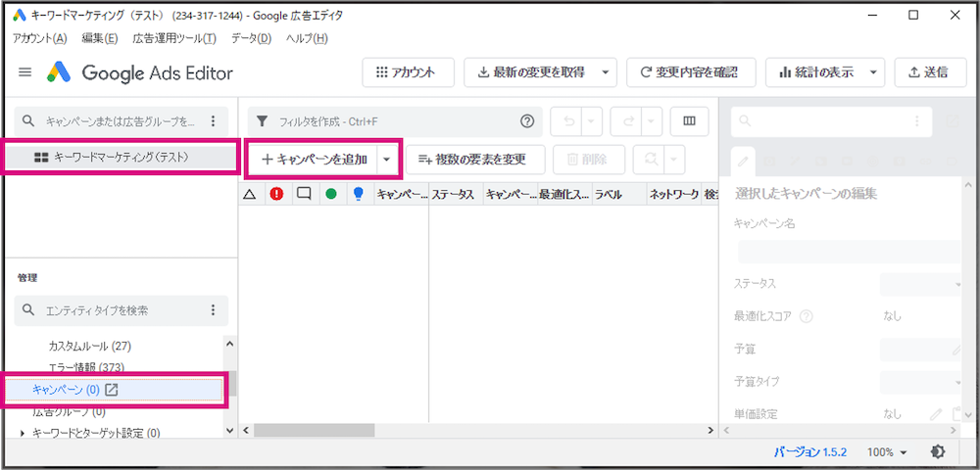The image size is (980, 470).
Task: Click the entity list scroll down arrow
Action: 228,430
